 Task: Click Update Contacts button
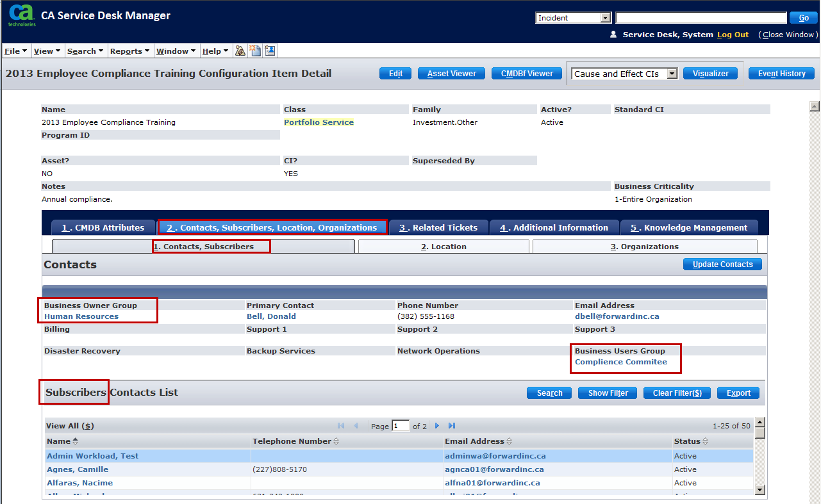(723, 264)
